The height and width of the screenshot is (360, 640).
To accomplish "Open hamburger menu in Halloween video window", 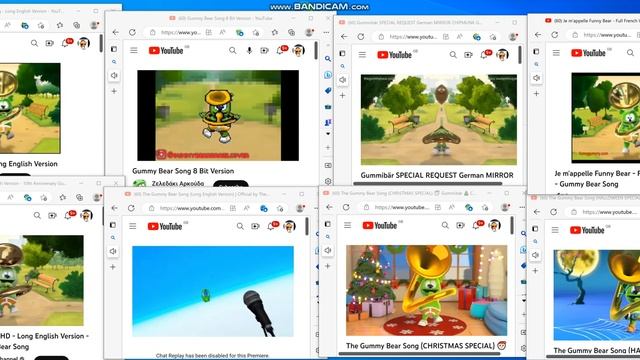I will pyautogui.click(x=555, y=230).
